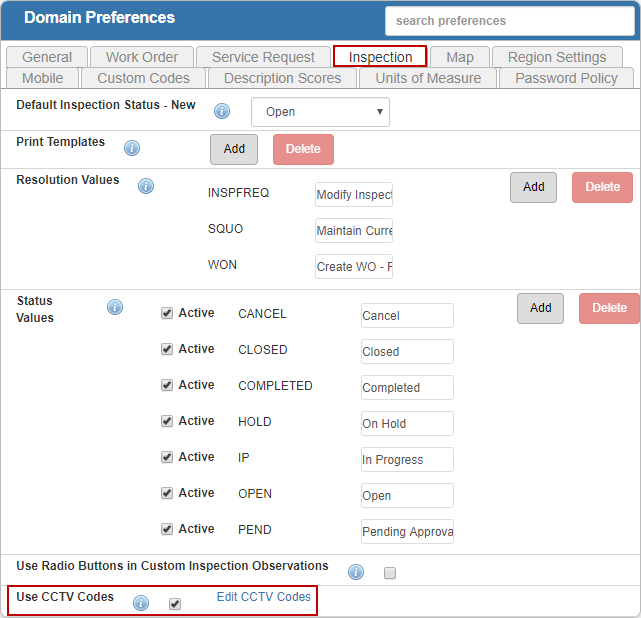This screenshot has height=618, width=641.
Task: Expand Default Inspection Status dropdown showing Open
Action: 320,112
